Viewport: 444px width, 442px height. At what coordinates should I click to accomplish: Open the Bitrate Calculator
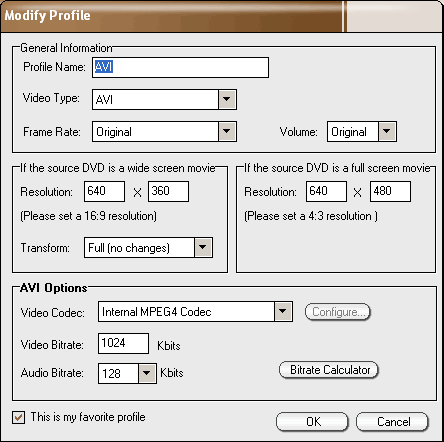pos(329,370)
